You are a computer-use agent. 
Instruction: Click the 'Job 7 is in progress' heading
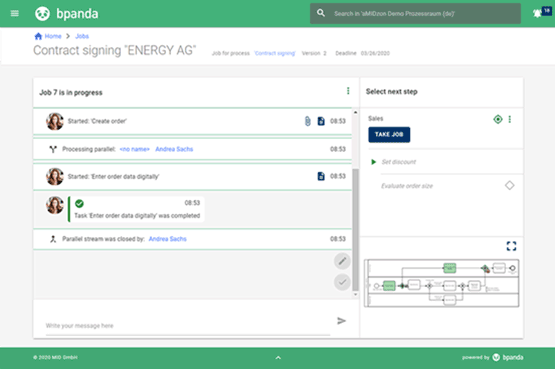[x=71, y=93]
